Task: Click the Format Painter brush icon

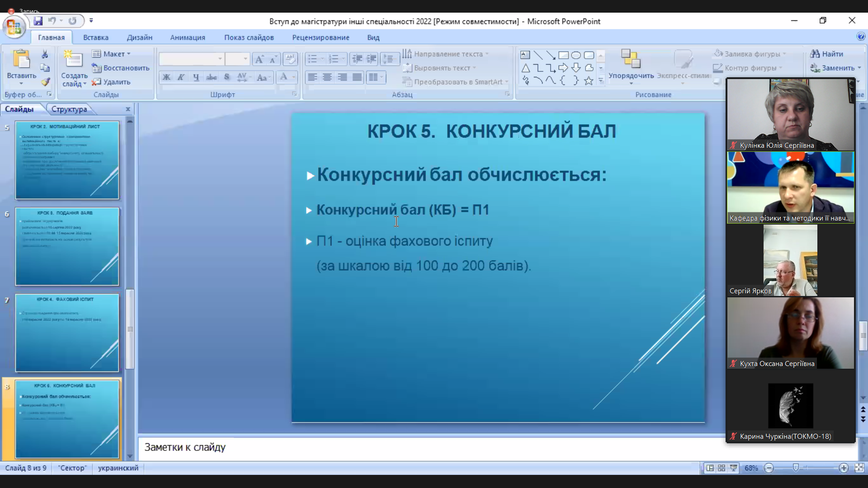Action: pos(45,82)
